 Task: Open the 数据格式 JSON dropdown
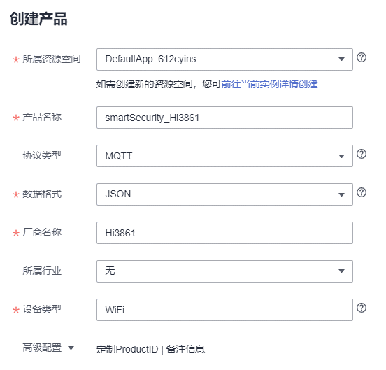pyautogui.click(x=224, y=194)
